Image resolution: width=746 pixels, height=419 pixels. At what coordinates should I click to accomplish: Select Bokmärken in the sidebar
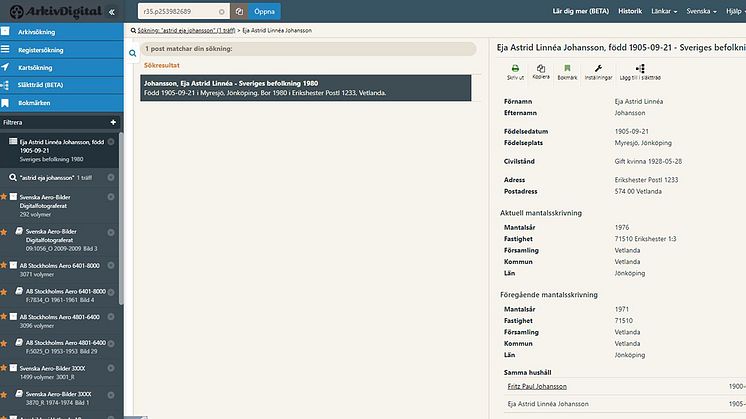click(x=62, y=102)
